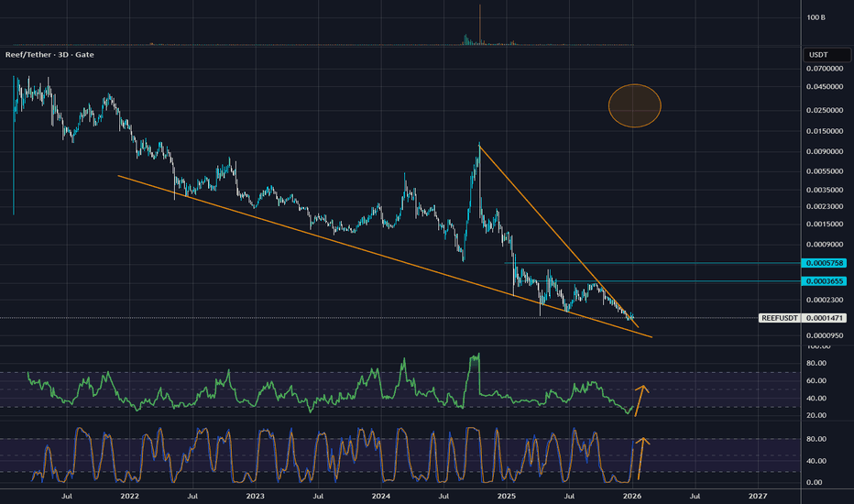This screenshot has width=854, height=504.
Task: Click the 0.0009000 price axis value
Action: click(825, 245)
